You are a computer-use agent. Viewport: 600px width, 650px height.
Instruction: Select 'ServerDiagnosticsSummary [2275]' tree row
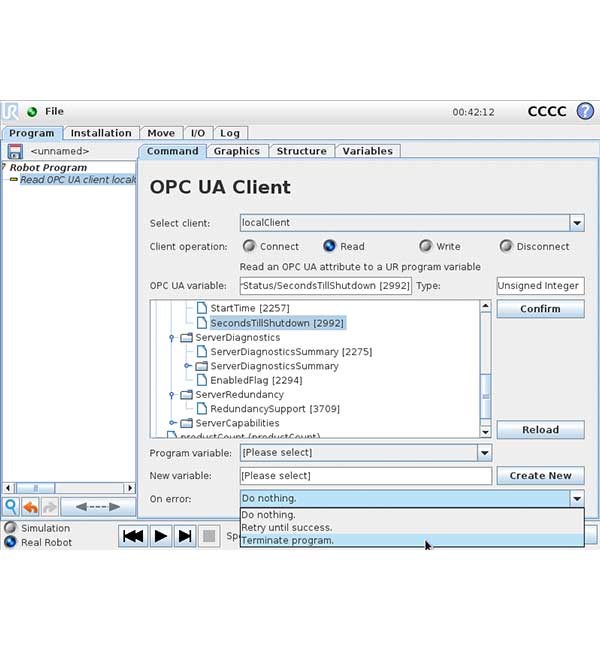(291, 352)
